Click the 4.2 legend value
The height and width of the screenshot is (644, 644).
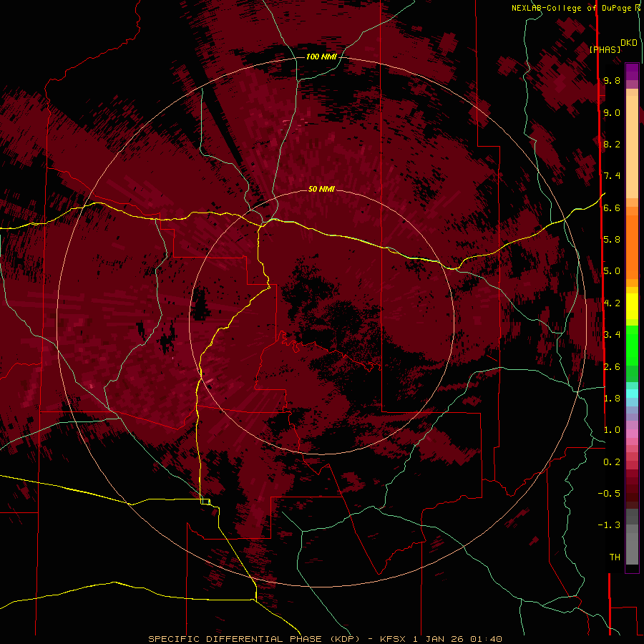tap(612, 303)
